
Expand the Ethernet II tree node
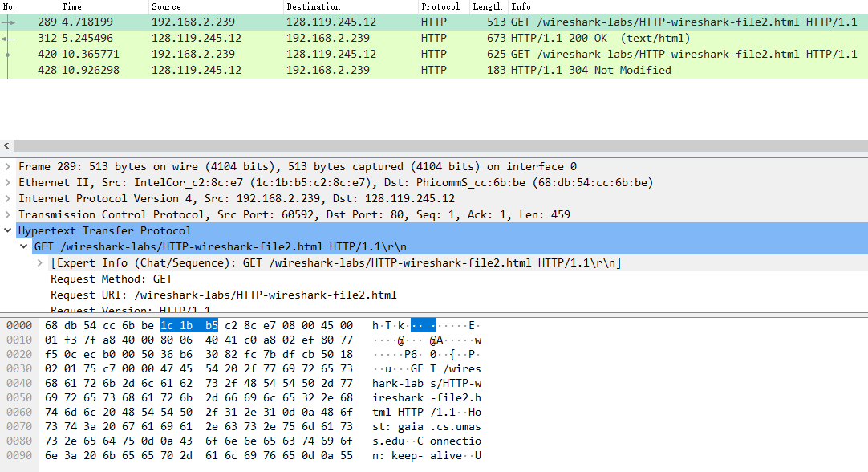click(8, 183)
